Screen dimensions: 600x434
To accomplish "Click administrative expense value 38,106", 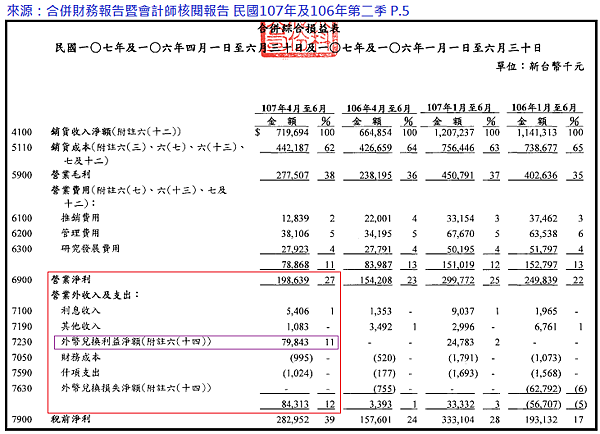I will (x=295, y=234).
